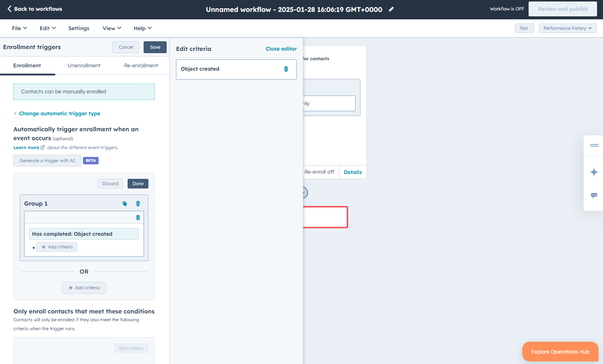Remove the filter inside Group 1 via trash icon
This screenshot has width=603, height=364.
138,218
